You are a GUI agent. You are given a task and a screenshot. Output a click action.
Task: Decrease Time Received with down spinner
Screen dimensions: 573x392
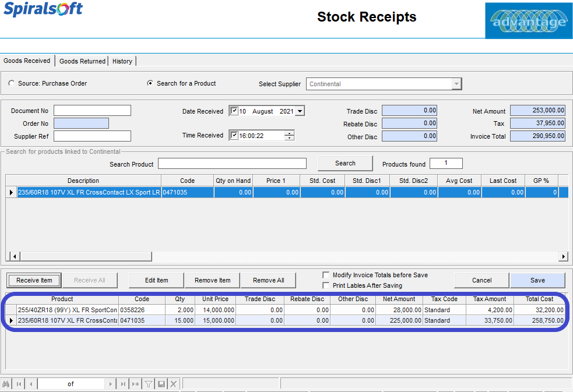289,138
